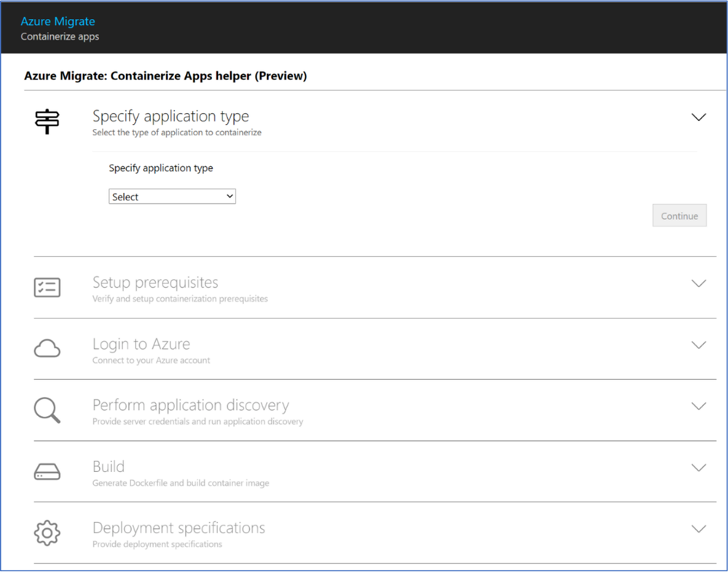Viewport: 728px width, 572px height.
Task: Click the Setup prerequisites heading
Action: (155, 282)
